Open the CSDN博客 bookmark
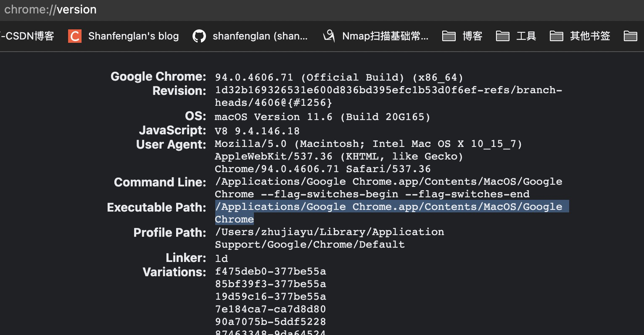This screenshot has width=644, height=335. point(27,36)
